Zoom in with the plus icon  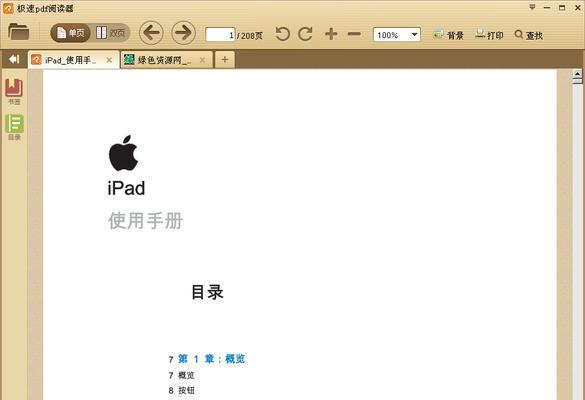pos(331,34)
